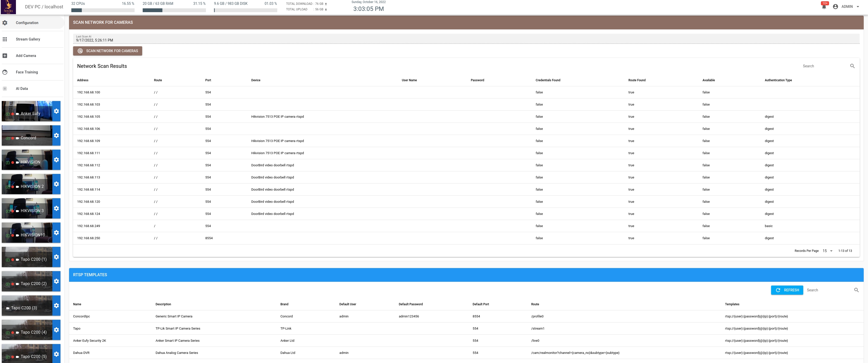Image resolution: width=868 pixels, height=363 pixels.
Task: Click the Add Camera plus icon
Action: [5, 56]
